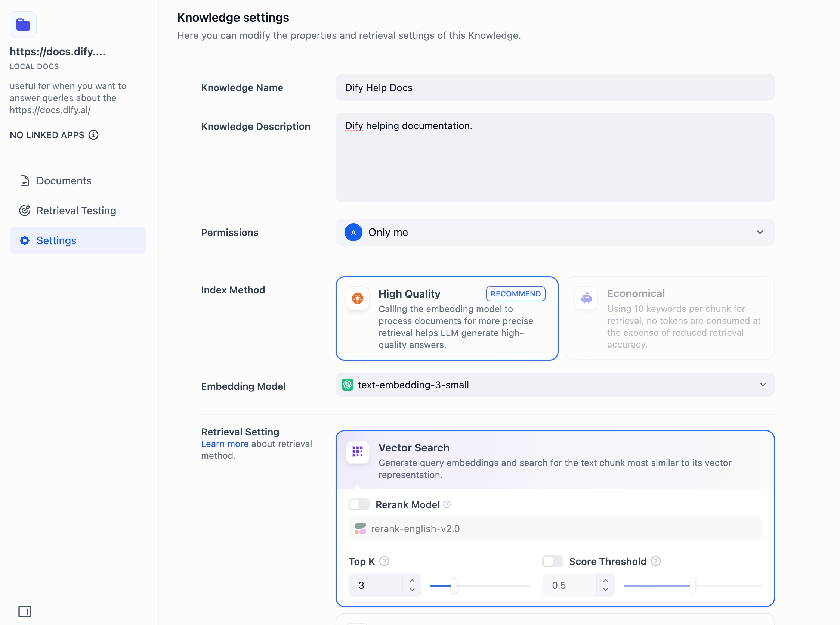The width and height of the screenshot is (840, 625).
Task: Open the rerank-english-v2.0 model selector
Action: point(555,529)
